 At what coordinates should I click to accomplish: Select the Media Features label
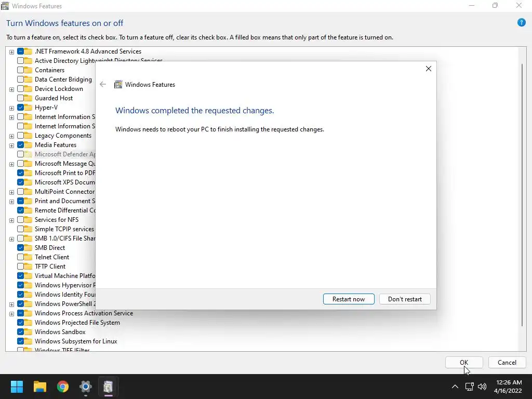pyautogui.click(x=56, y=145)
